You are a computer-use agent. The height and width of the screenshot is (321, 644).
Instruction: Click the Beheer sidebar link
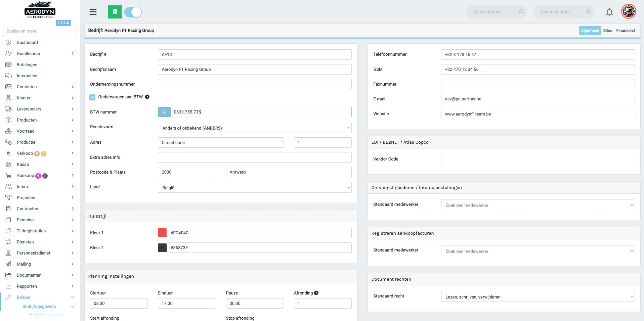click(x=24, y=297)
